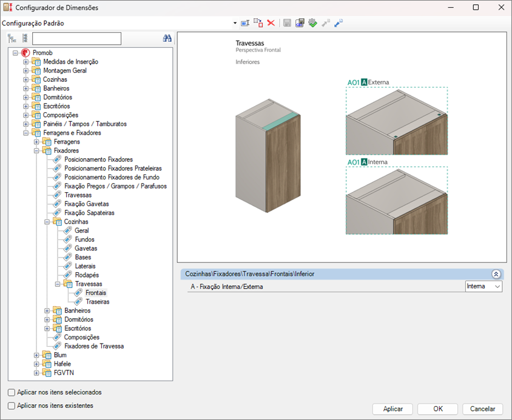The height and width of the screenshot is (420, 512).
Task: Click the binoculars search icon
Action: pyautogui.click(x=167, y=38)
